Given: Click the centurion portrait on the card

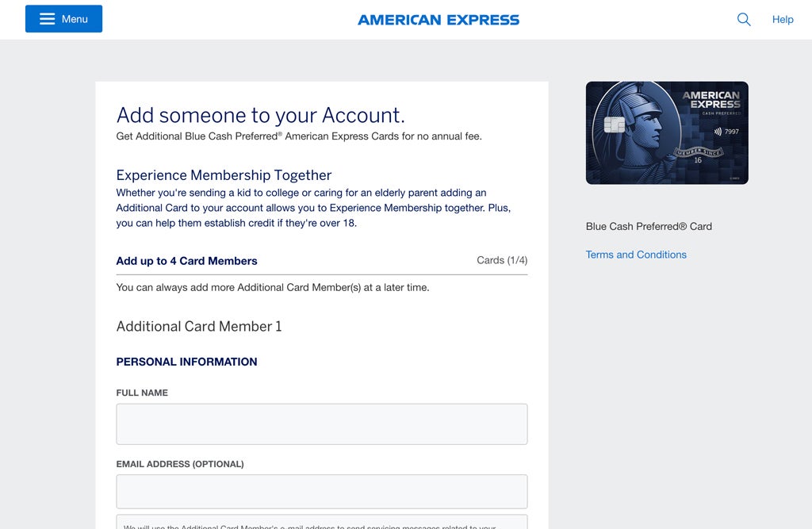Looking at the screenshot, I should [642, 127].
